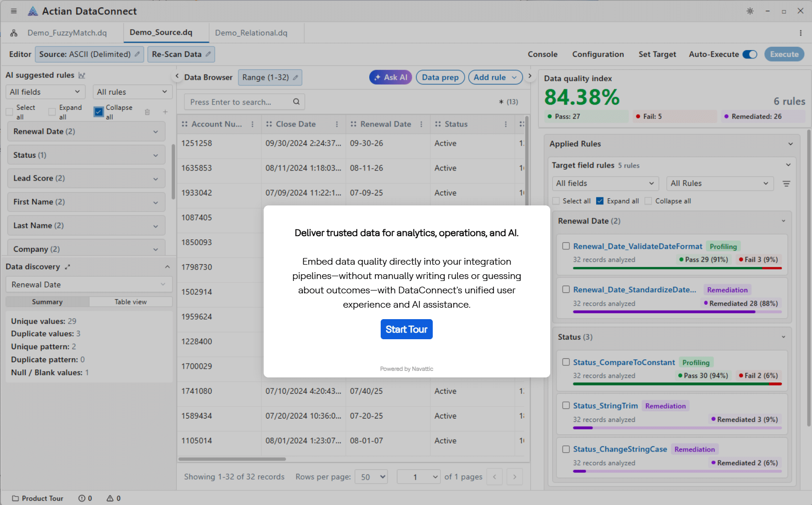Go to the previous page arrow
The height and width of the screenshot is (505, 812).
click(x=495, y=477)
